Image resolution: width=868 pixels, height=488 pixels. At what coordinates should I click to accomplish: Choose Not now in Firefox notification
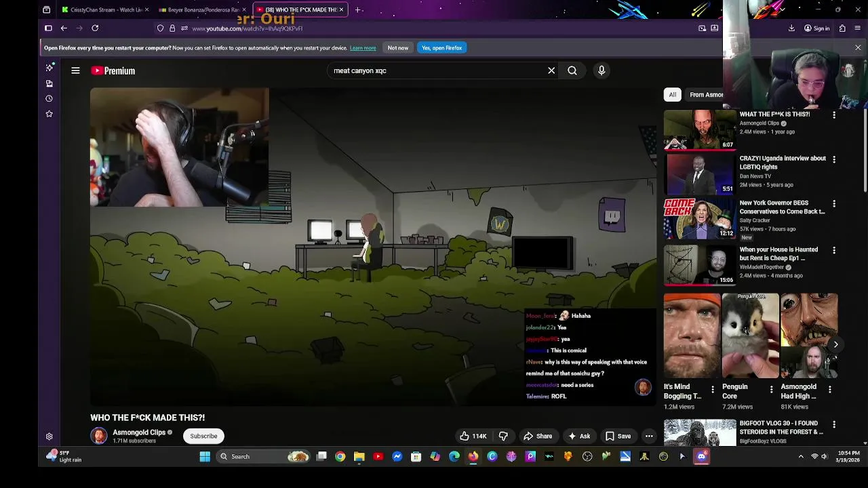(398, 48)
